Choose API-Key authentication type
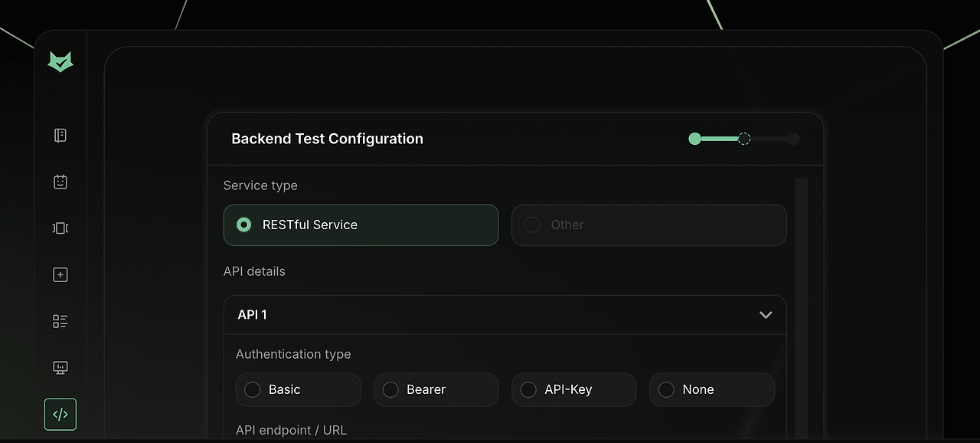This screenshot has width=980, height=443. pyautogui.click(x=528, y=390)
